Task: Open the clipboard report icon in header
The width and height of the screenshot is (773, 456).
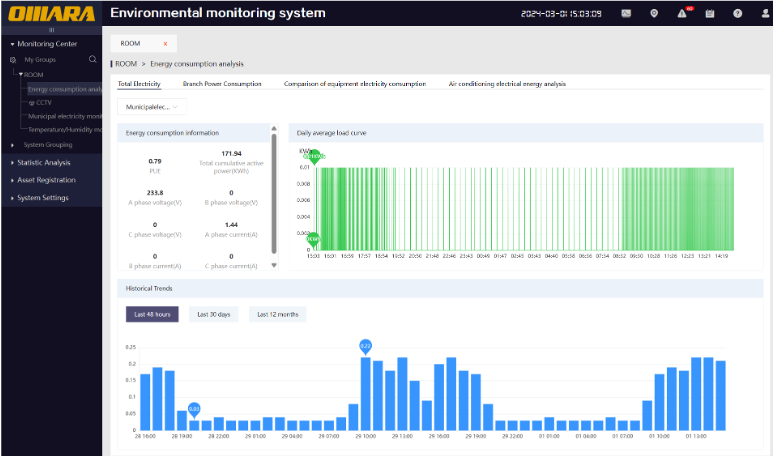Action: pyautogui.click(x=710, y=14)
